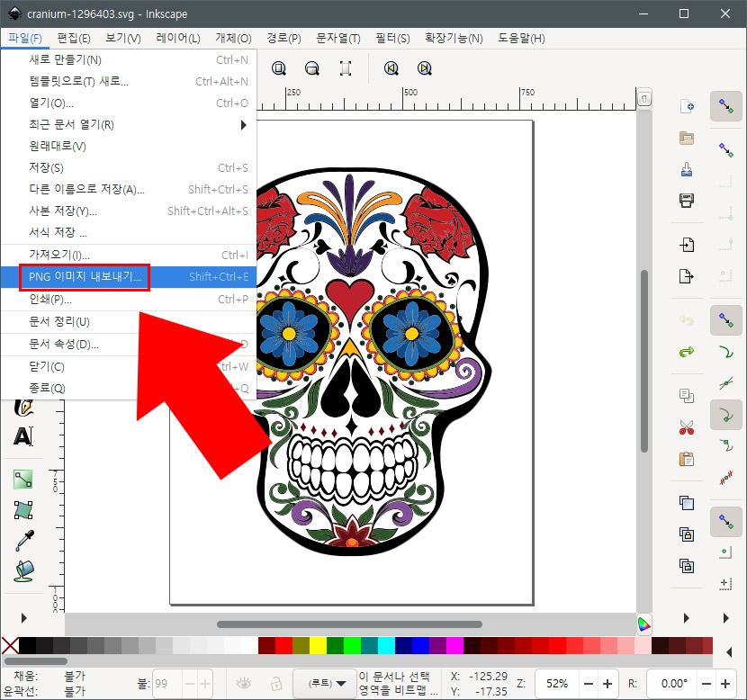747x700 pixels.
Task: Choose PNG 이미지 내보내기... from the File menu
Action: tap(129, 276)
